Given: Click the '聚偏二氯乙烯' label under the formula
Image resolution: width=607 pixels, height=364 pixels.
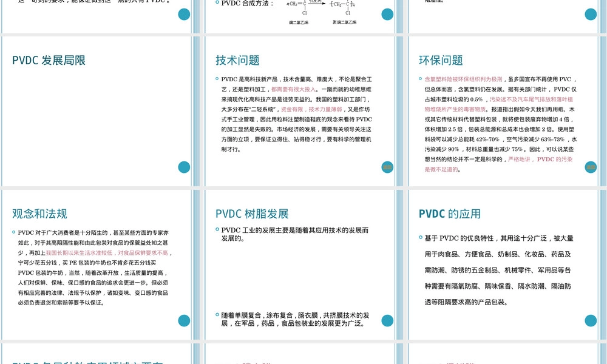Looking at the screenshot, I should point(345,22).
